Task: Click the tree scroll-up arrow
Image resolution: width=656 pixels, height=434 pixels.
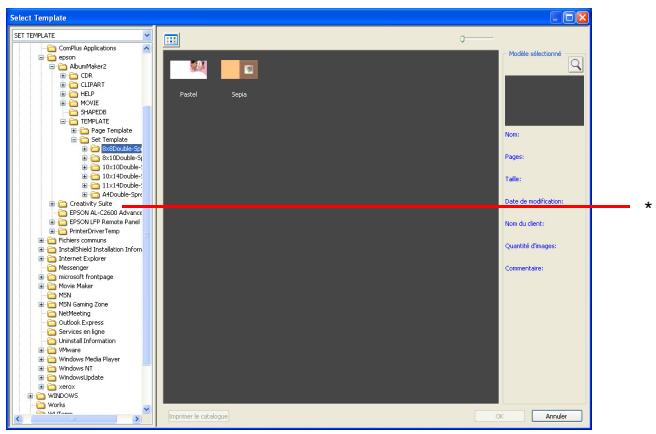Action: pyautogui.click(x=147, y=49)
